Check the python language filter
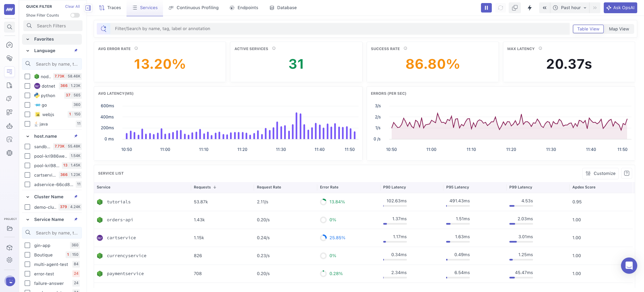Viewport: 644px width, 292px height. (27, 95)
